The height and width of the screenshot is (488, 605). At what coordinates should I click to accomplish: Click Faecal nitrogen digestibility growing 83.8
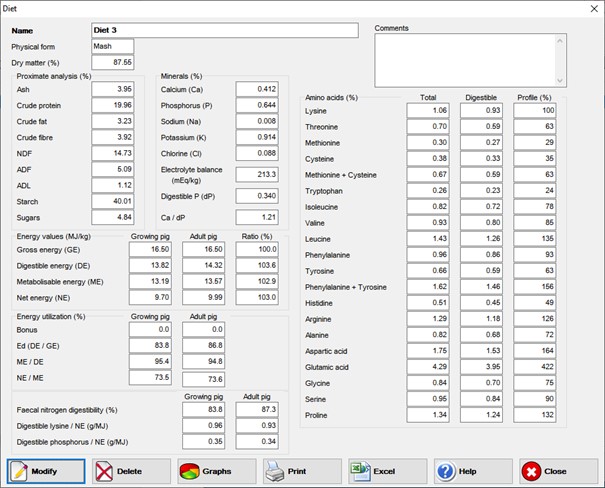(x=203, y=409)
